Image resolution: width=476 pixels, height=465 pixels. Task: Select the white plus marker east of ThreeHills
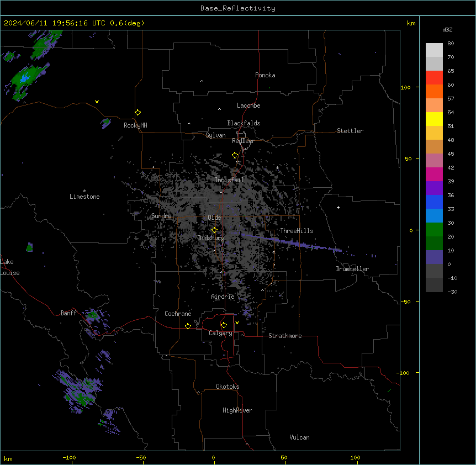(338, 208)
